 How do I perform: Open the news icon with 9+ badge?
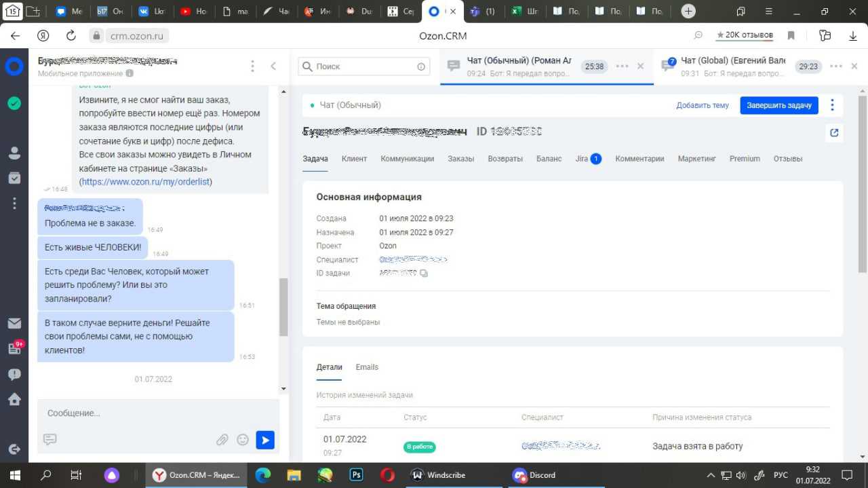coord(14,348)
